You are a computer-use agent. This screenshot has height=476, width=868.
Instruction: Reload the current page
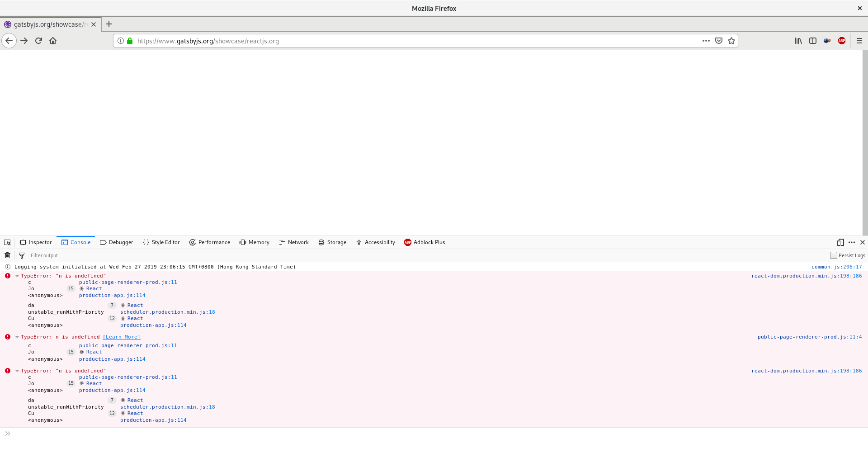click(38, 41)
